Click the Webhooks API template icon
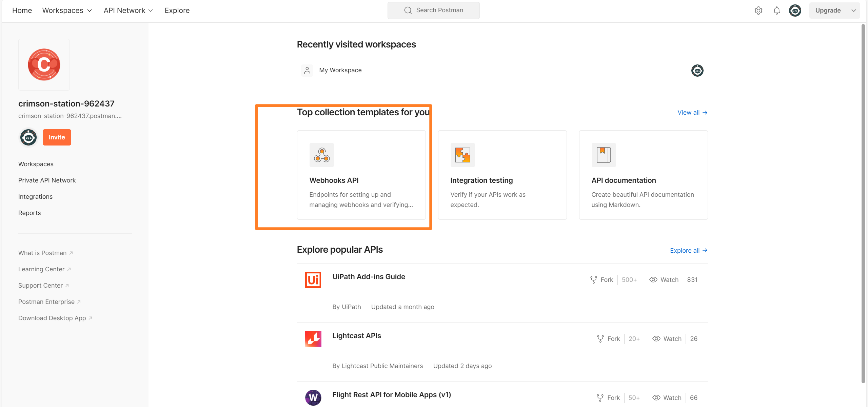Viewport: 868px width, 407px height. [321, 155]
